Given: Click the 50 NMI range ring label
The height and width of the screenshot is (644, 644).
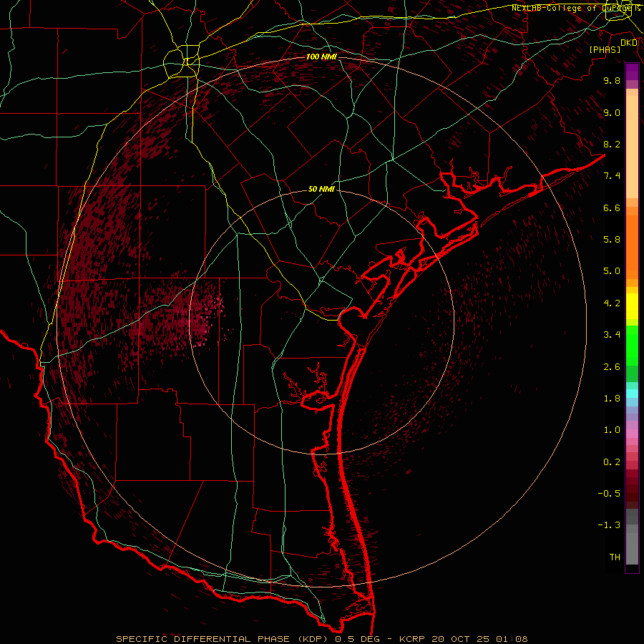Looking at the screenshot, I should (x=321, y=190).
